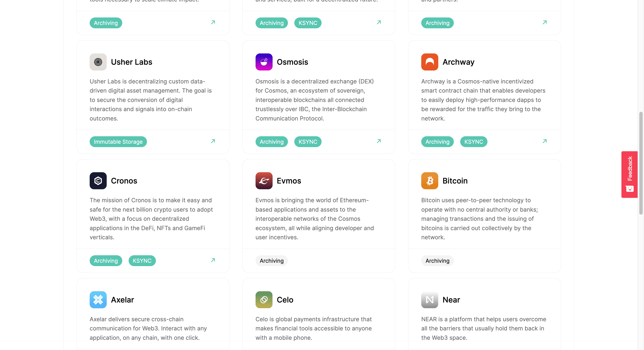Click the Near gray N icon

[430, 300]
